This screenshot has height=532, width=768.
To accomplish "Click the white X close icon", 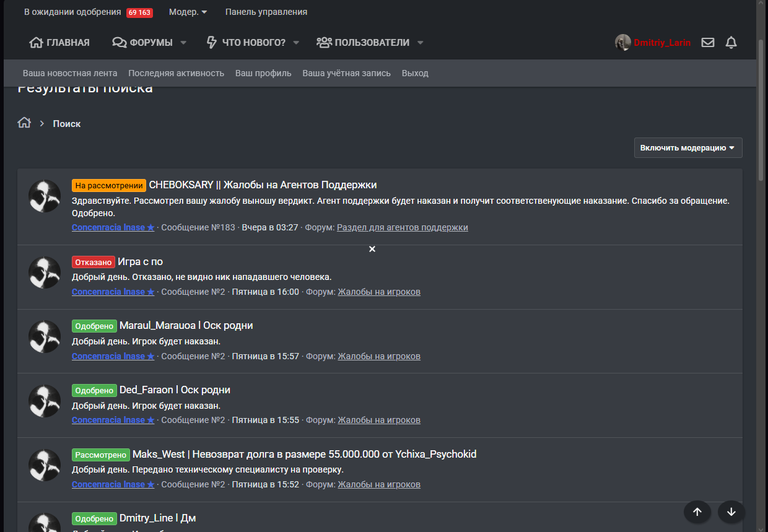I will (372, 249).
